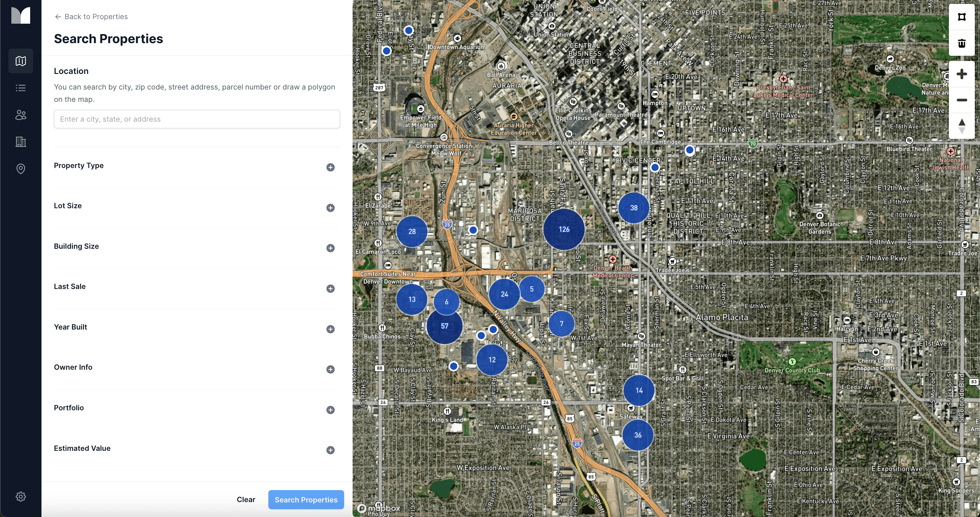Open the list view from the sidebar
980x517 pixels.
[20, 88]
